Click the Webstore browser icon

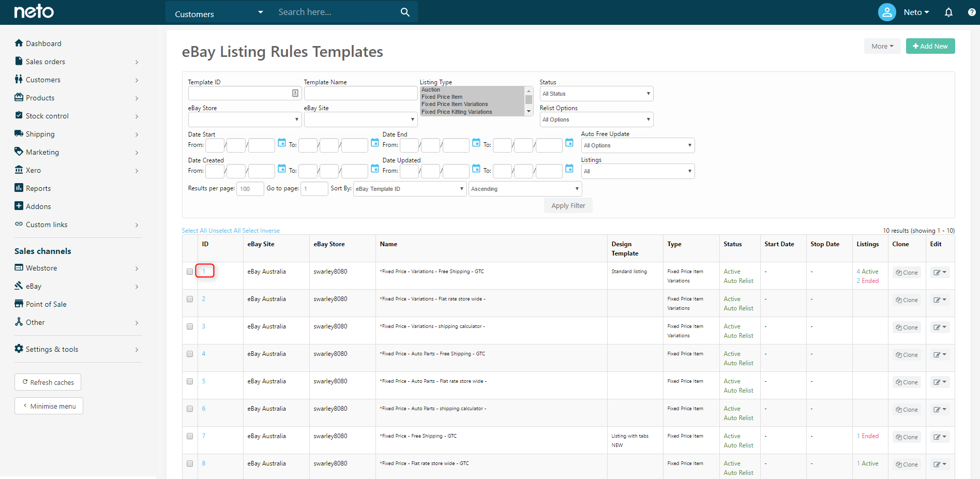[19, 267]
